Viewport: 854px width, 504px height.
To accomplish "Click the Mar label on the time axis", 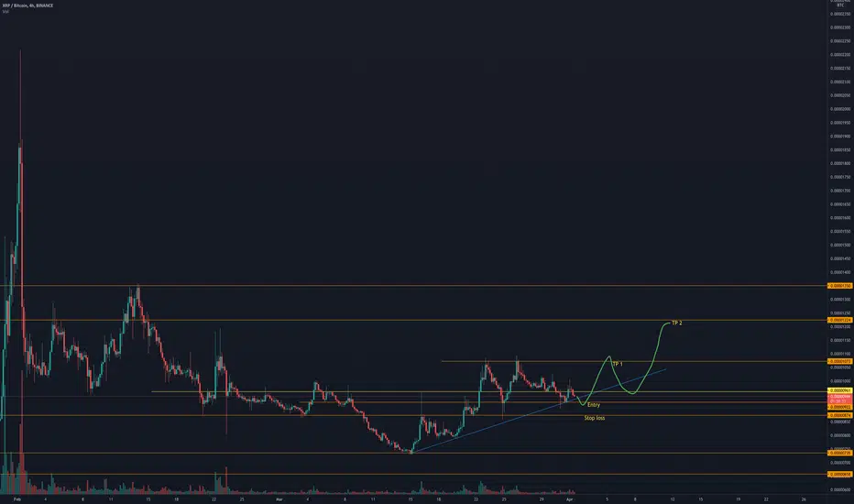I will [x=279, y=499].
